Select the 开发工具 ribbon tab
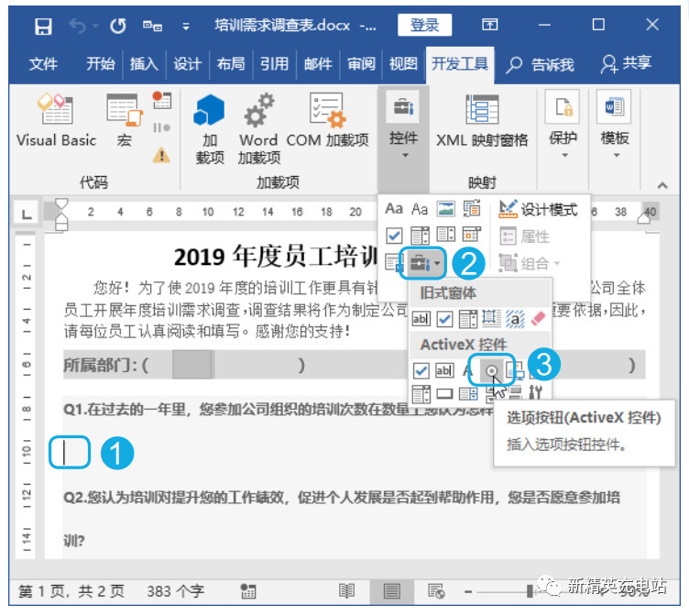This screenshot has width=689, height=616. 460,64
